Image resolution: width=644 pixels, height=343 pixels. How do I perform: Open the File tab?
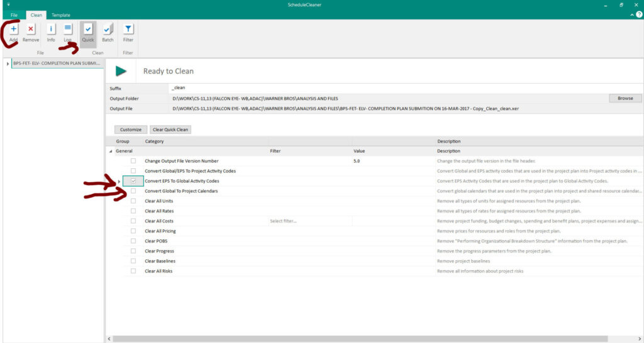[x=14, y=15]
